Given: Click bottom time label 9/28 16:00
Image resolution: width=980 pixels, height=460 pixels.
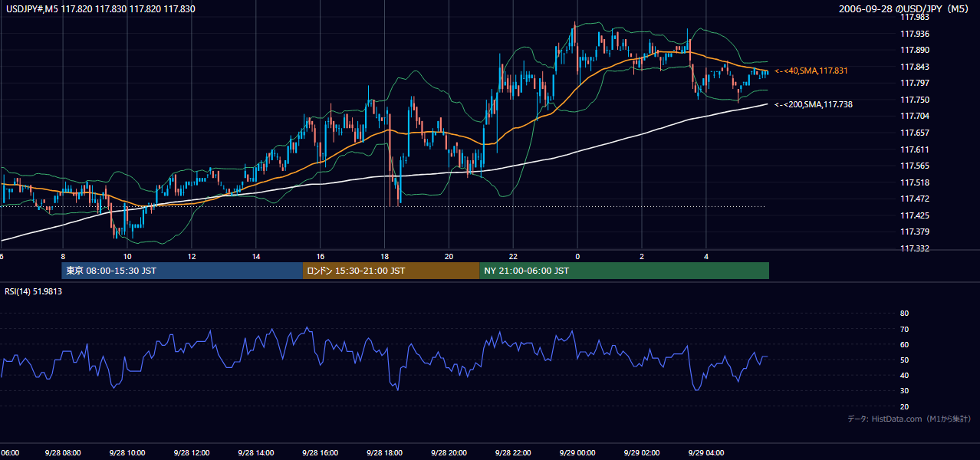Looking at the screenshot, I should point(321,453).
